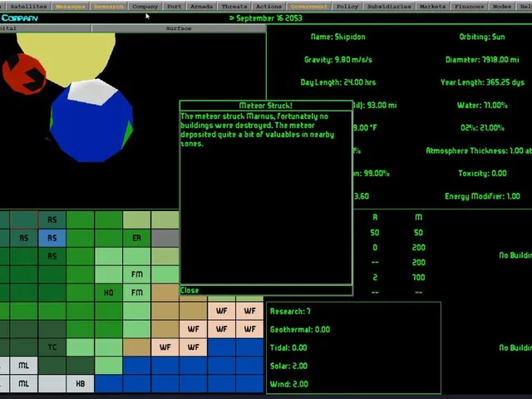Select the red planet in orbital view
The image size is (532, 399).
[x=22, y=75]
